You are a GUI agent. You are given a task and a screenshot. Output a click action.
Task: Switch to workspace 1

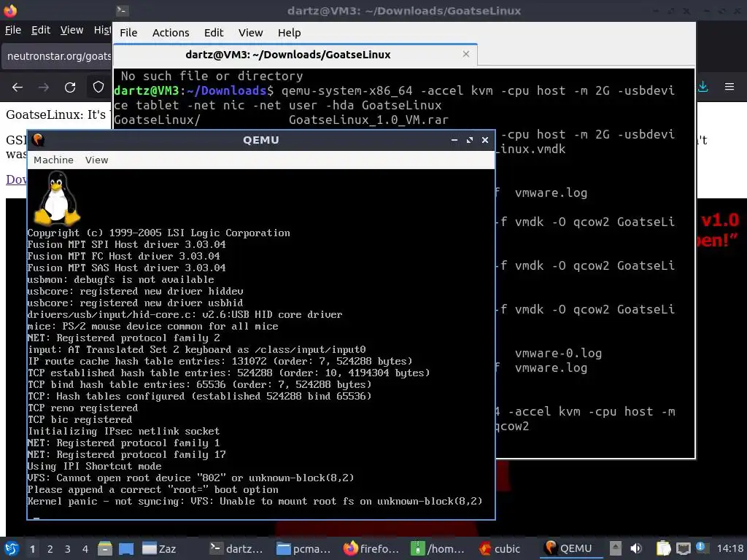32,549
